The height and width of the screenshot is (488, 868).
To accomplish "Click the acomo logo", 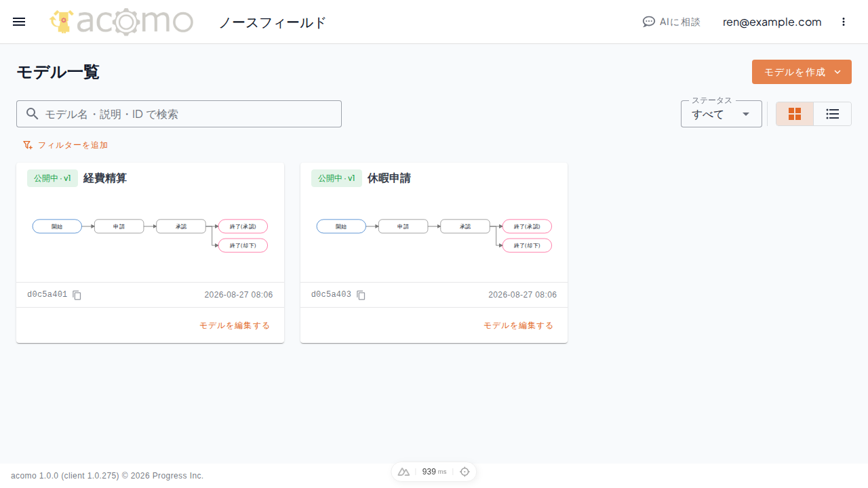I will coord(122,22).
